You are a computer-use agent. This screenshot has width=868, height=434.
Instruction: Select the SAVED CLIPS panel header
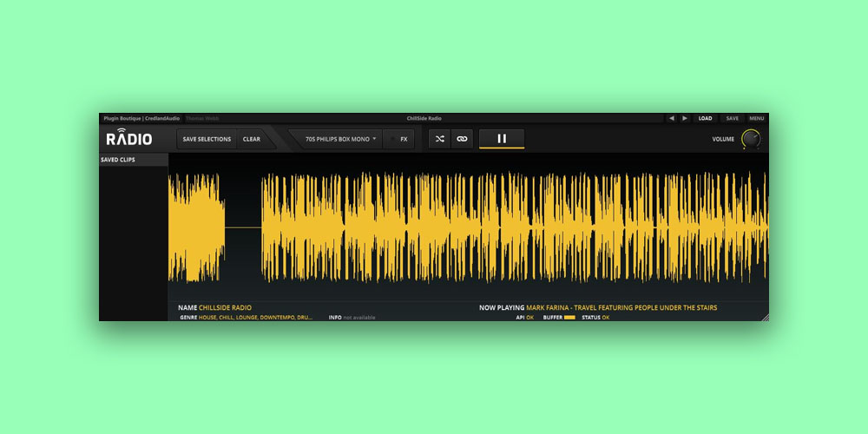click(x=134, y=160)
